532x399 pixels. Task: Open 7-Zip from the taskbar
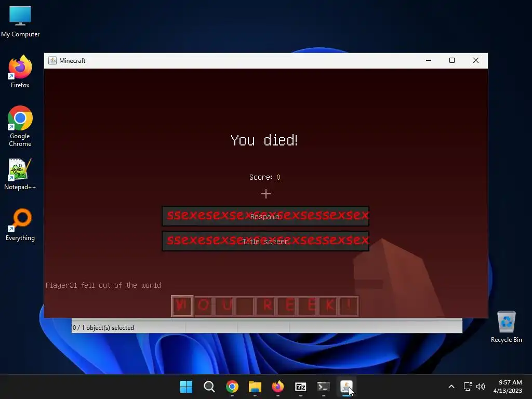click(x=301, y=387)
